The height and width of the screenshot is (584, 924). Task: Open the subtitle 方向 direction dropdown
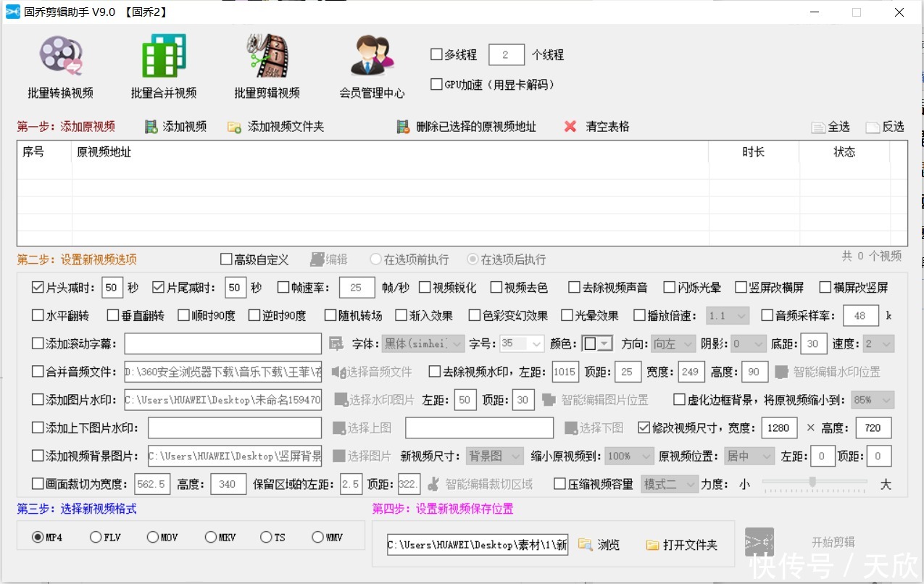675,343
